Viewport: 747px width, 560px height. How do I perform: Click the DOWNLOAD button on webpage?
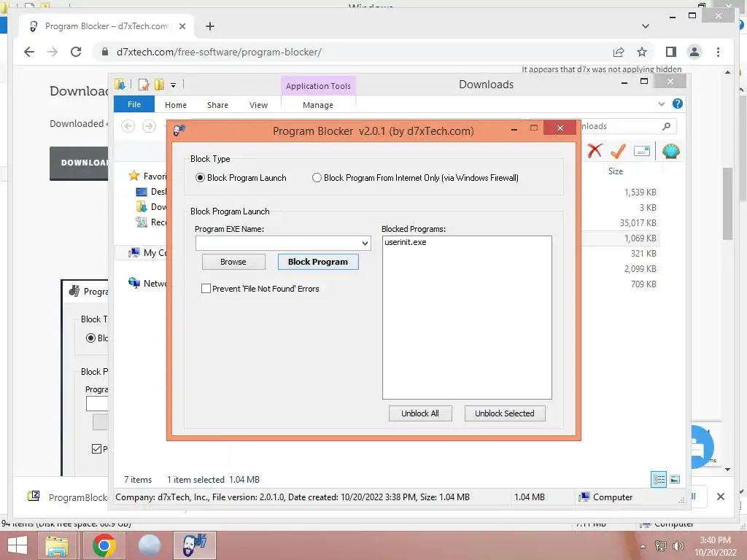click(79, 163)
